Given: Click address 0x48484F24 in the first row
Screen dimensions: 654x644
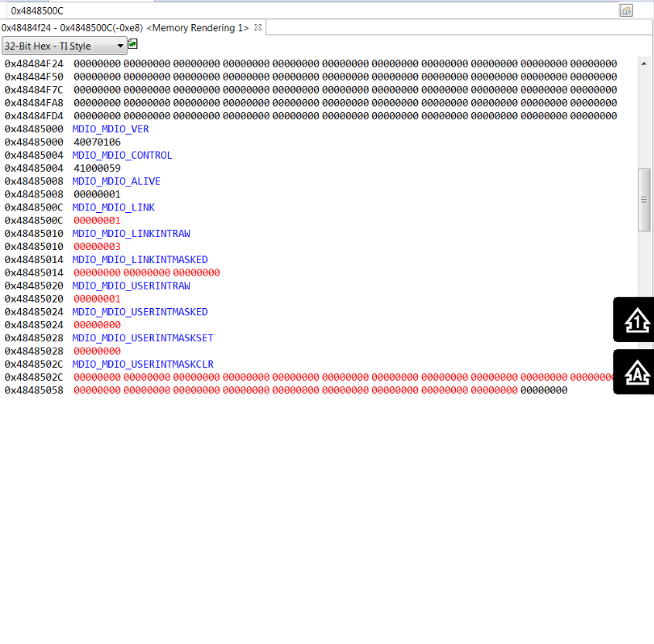Looking at the screenshot, I should click(34, 63).
